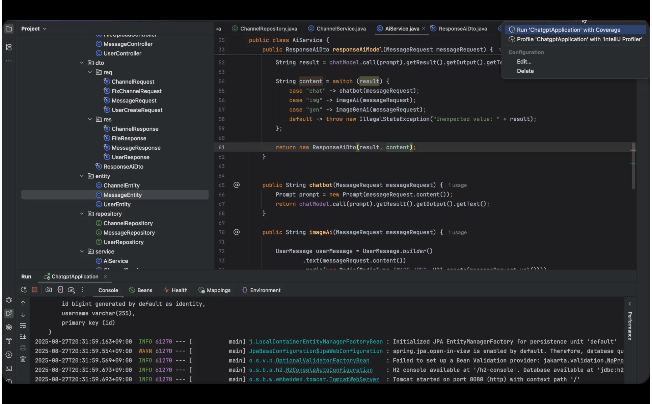Open the Health tab

point(175,290)
